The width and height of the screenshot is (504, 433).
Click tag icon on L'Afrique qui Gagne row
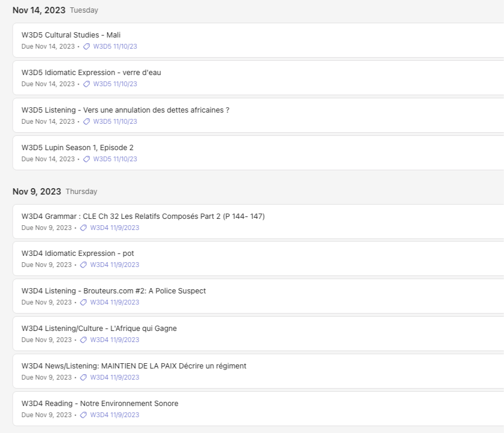coord(83,340)
